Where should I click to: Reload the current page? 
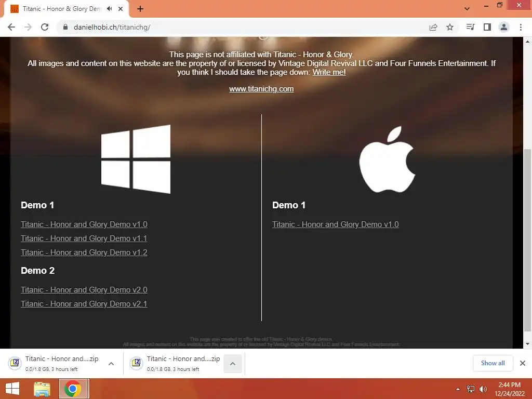coord(45,27)
